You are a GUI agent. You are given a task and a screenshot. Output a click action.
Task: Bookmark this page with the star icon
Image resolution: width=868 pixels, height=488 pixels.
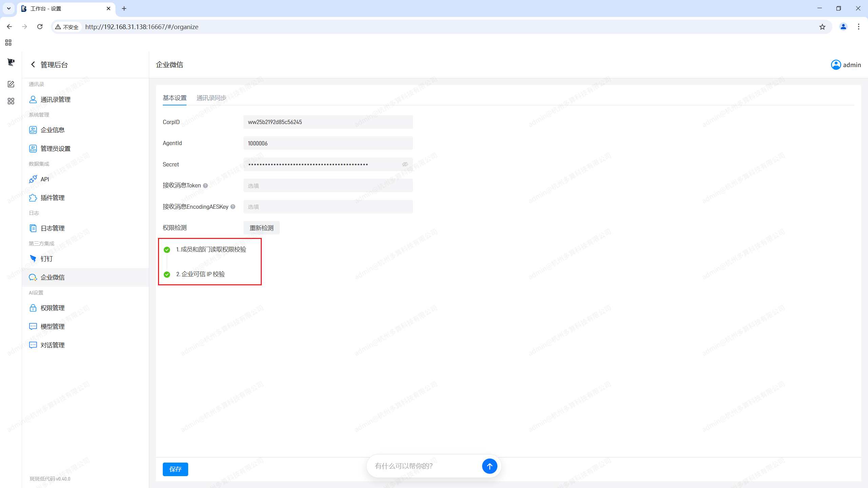click(x=822, y=27)
